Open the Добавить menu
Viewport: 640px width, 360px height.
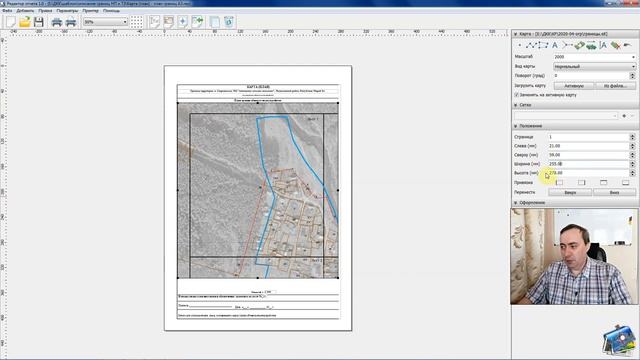(x=25, y=11)
